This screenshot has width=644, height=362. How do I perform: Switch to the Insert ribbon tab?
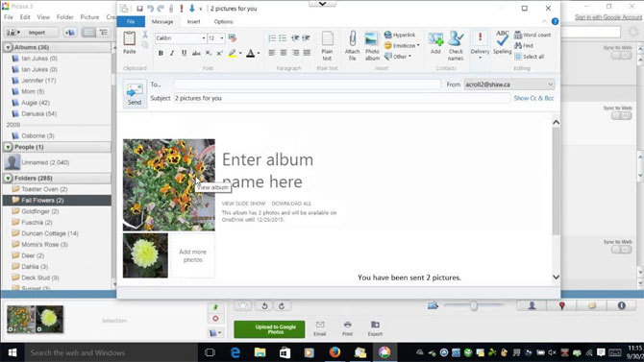[x=193, y=22]
